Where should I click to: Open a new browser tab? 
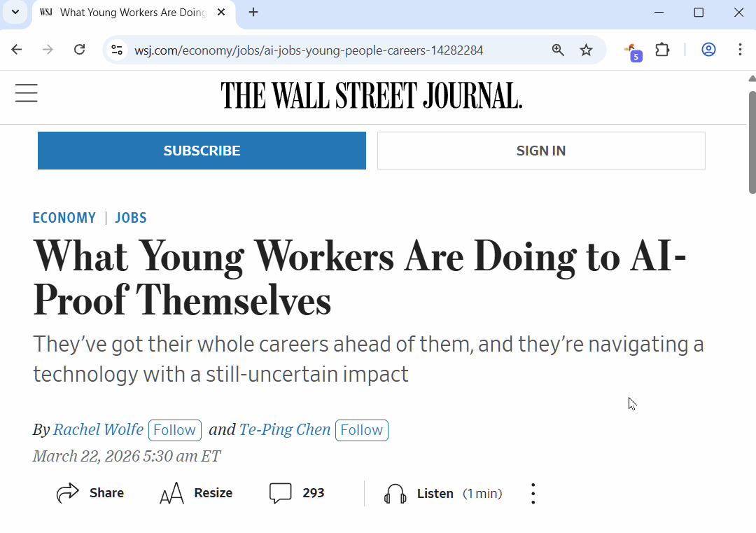(x=253, y=13)
